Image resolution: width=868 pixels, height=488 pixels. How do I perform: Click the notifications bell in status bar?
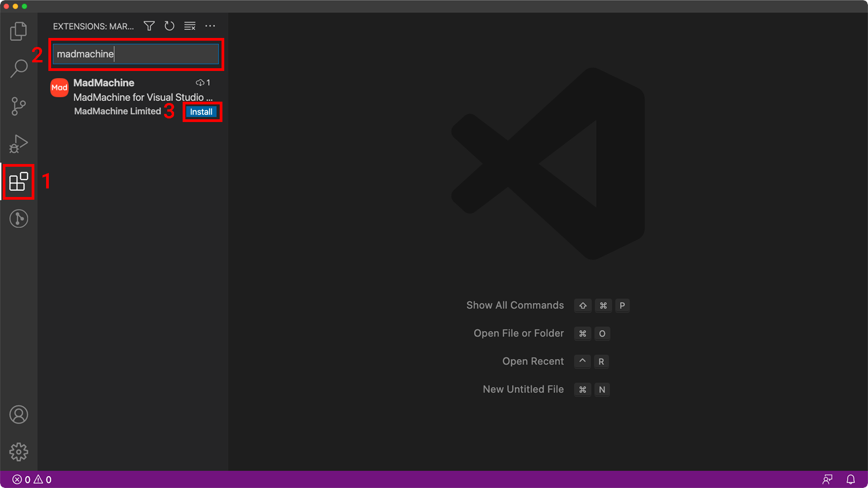pos(850,479)
